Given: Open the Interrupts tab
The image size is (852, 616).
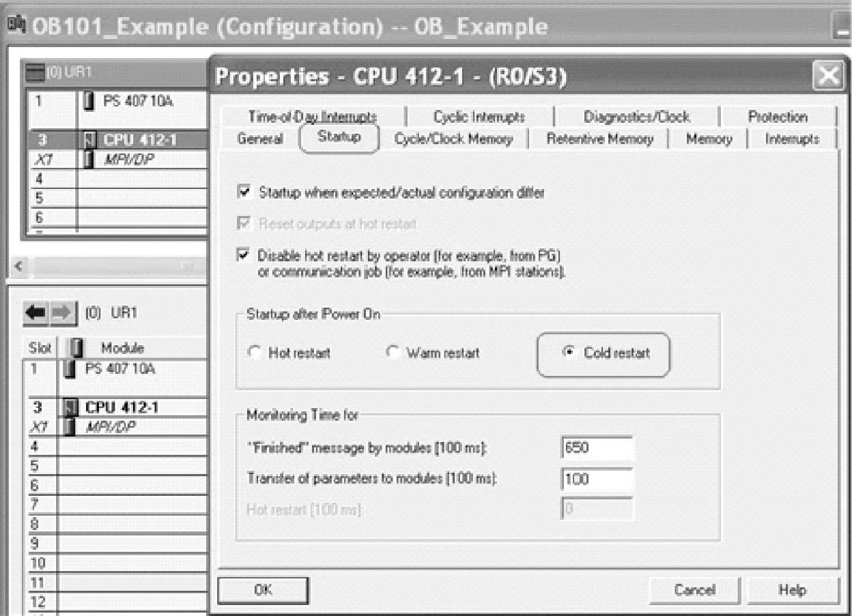Looking at the screenshot, I should coord(792,138).
